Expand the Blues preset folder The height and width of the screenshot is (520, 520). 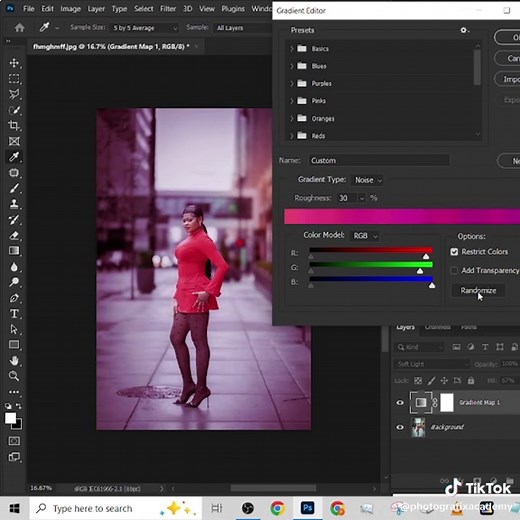(x=292, y=66)
